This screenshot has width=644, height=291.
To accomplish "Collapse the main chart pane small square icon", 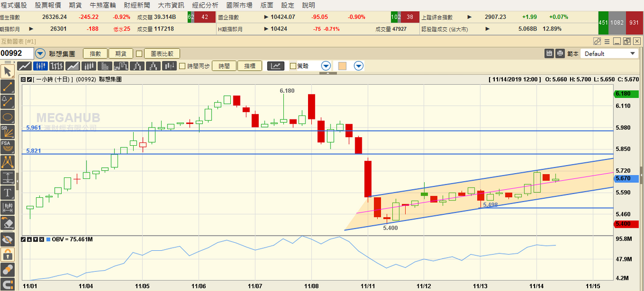I will click(x=23, y=79).
